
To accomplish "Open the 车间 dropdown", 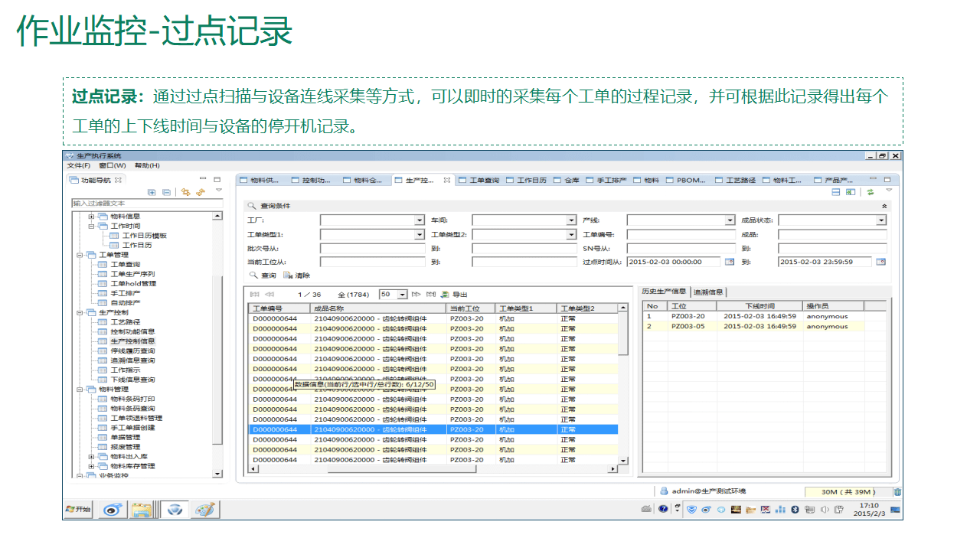I will (571, 220).
